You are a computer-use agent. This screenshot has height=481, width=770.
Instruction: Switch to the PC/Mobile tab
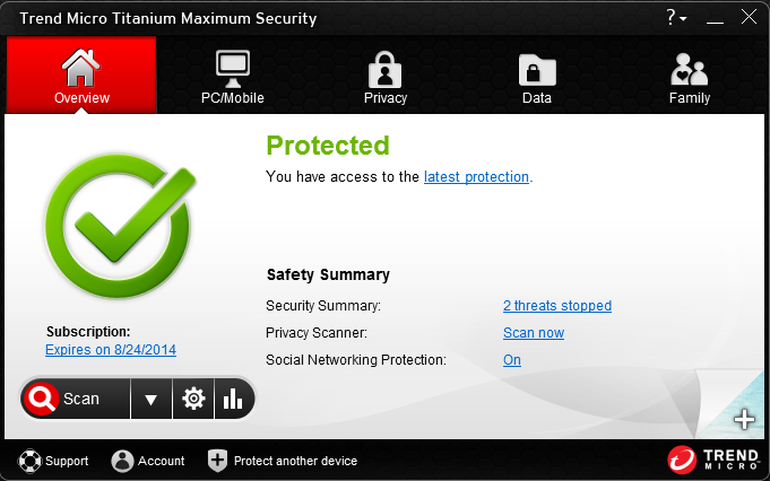click(233, 77)
